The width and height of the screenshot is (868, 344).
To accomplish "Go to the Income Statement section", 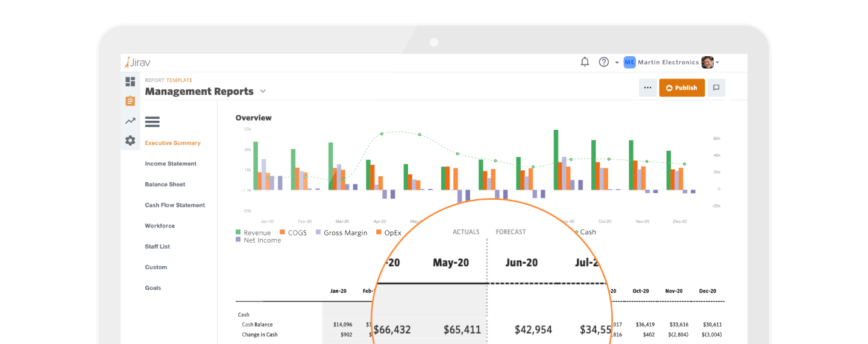I will click(171, 164).
